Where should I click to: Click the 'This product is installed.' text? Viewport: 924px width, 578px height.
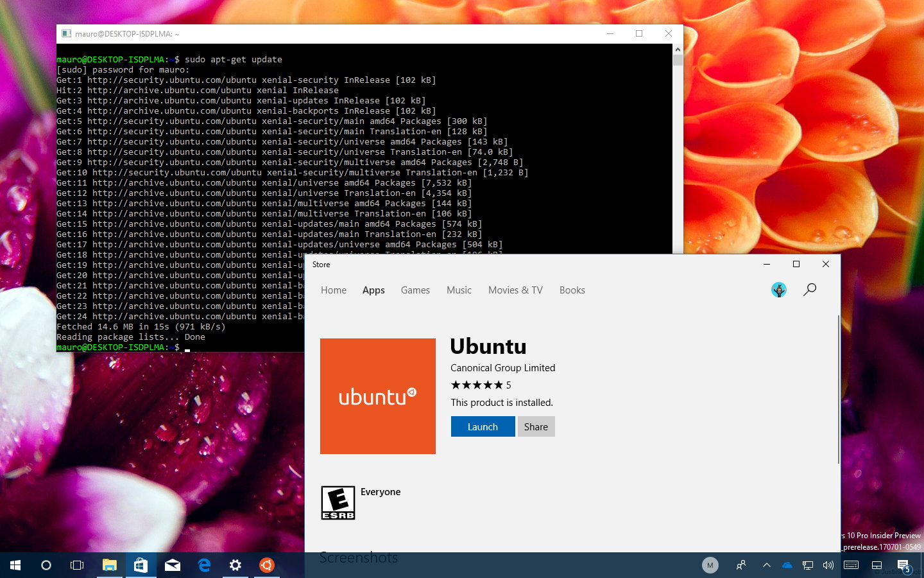tap(502, 403)
